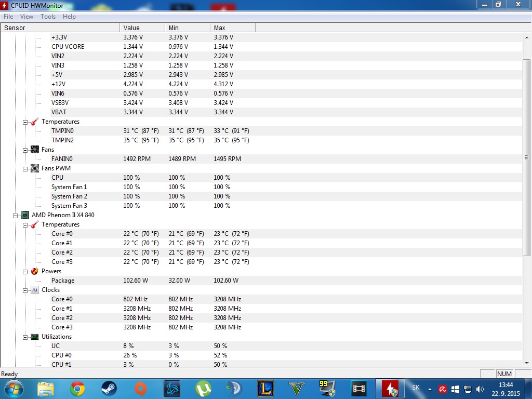The width and height of the screenshot is (532, 399).
Task: Click the 102.60 W Package value
Action: point(136,280)
